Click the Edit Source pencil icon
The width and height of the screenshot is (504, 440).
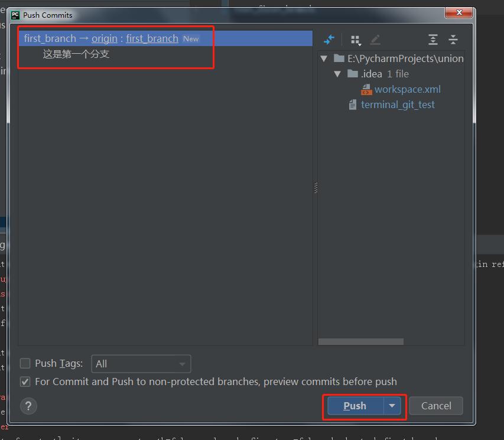tap(375, 40)
